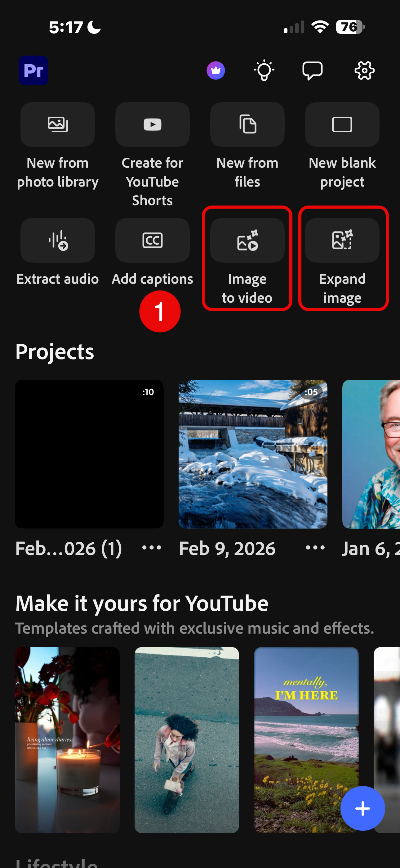Open the Expand image tool

(x=342, y=241)
